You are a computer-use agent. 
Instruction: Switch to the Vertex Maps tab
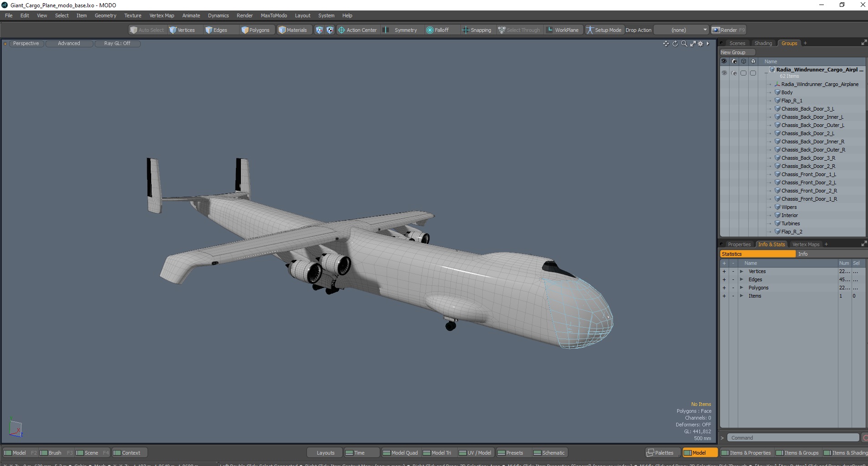pyautogui.click(x=805, y=244)
